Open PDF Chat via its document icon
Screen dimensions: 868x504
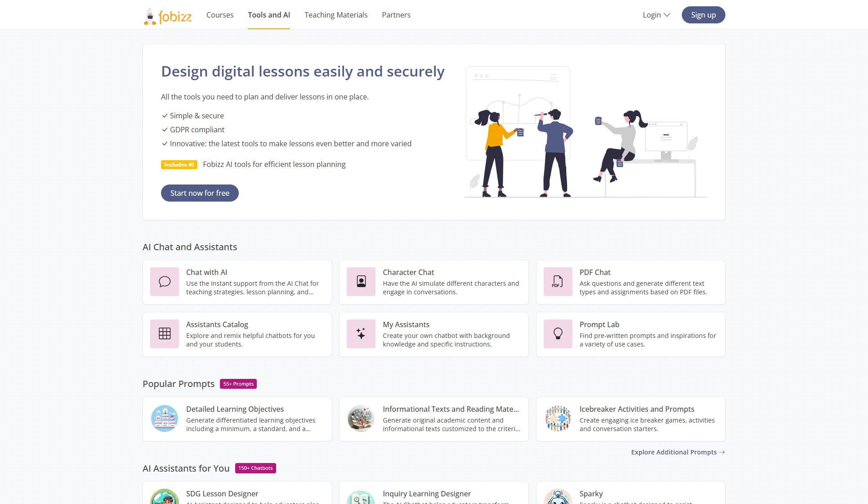tap(557, 282)
